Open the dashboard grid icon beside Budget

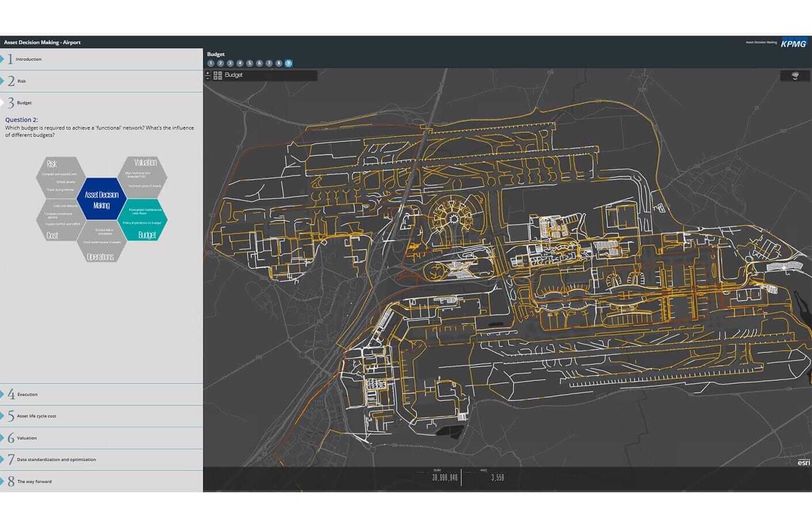coord(218,75)
